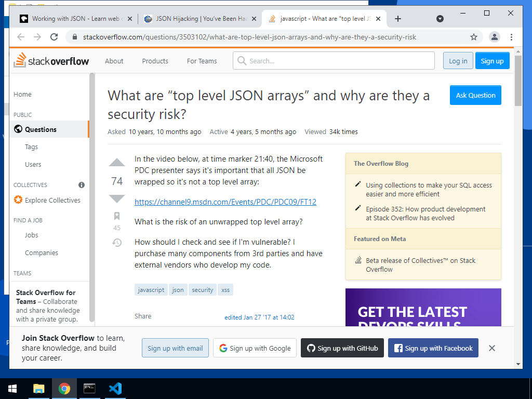Open Chrome profile avatar
Image resolution: width=532 pixels, height=399 pixels.
495,37
